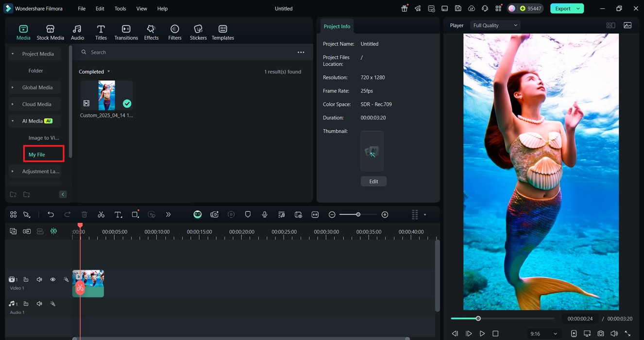
Task: Lock the Audio 1 track
Action: pos(26,304)
